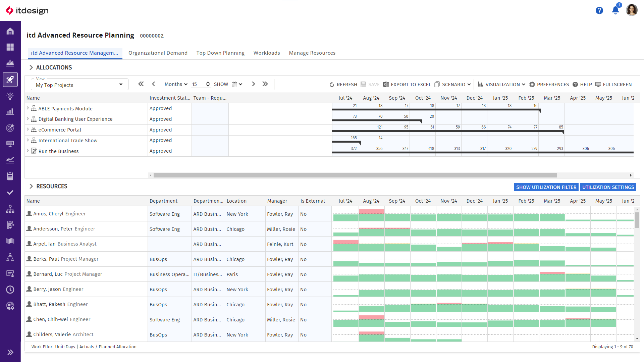Open the open book icon in sidebar

click(10, 241)
